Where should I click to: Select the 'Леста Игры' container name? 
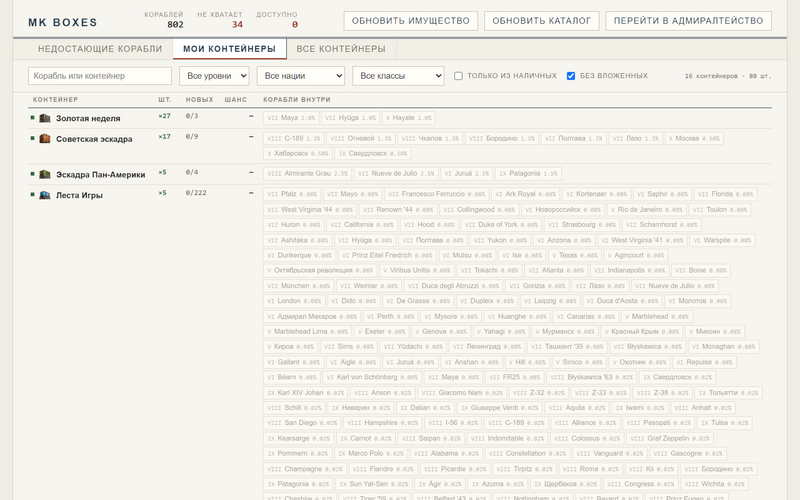79,195
